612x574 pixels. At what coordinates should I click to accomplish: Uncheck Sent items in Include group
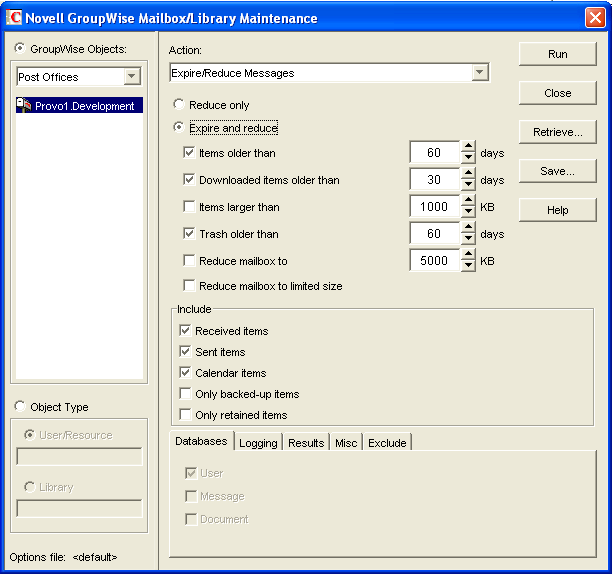click(185, 351)
